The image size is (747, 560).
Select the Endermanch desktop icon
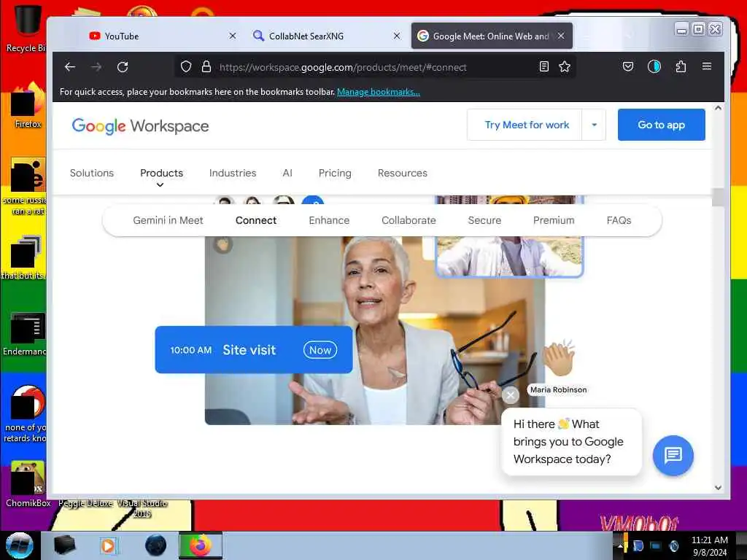[x=27, y=333]
